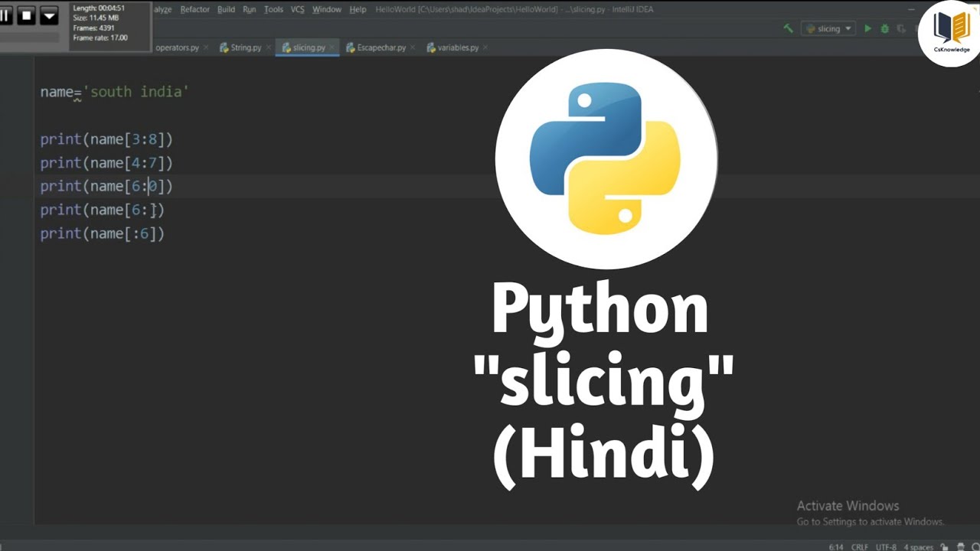Open the Tools menu
The image size is (980, 551).
click(x=273, y=9)
